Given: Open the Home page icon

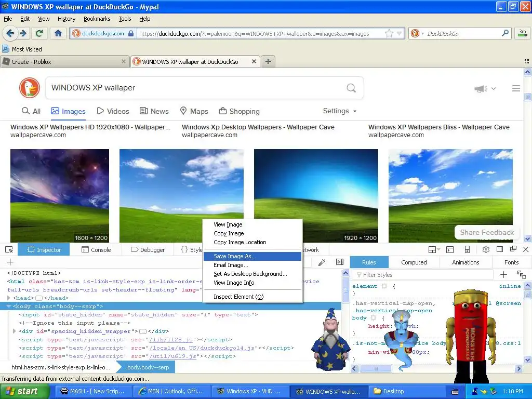Looking at the screenshot, I should pyautogui.click(x=58, y=33).
